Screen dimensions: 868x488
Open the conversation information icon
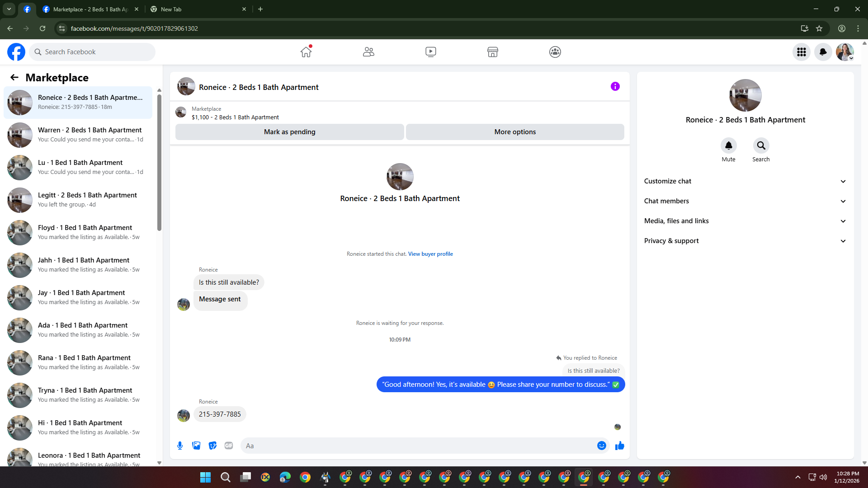(615, 86)
